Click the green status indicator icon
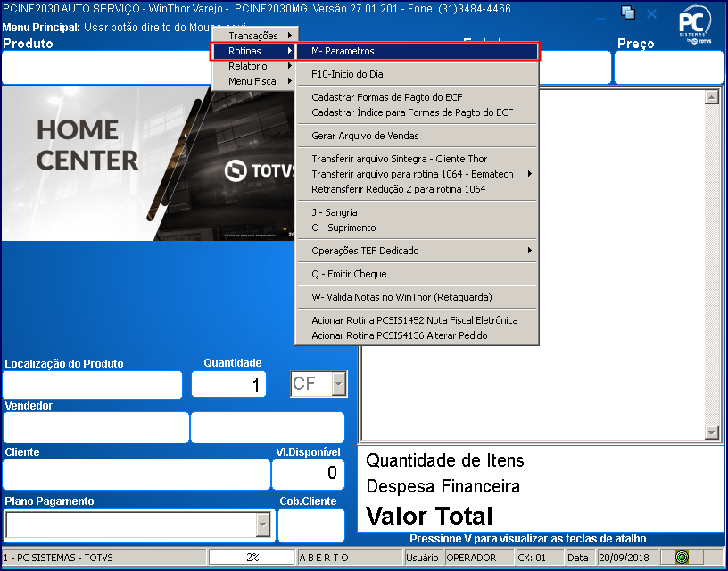This screenshot has height=571, width=728. (682, 557)
